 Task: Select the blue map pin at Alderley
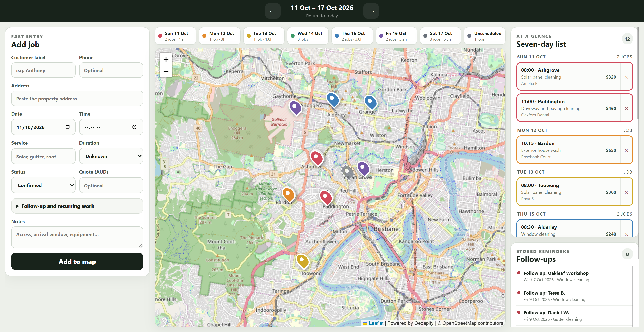[x=333, y=100]
